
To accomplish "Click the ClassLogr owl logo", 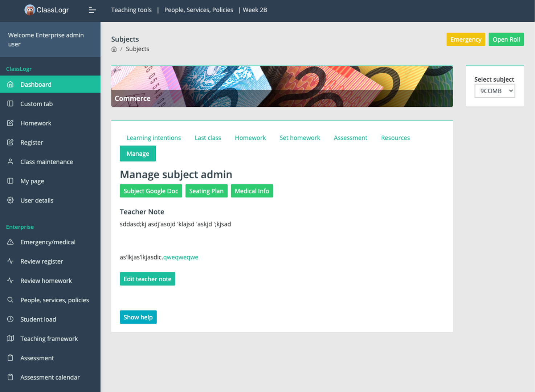I will pos(30,10).
